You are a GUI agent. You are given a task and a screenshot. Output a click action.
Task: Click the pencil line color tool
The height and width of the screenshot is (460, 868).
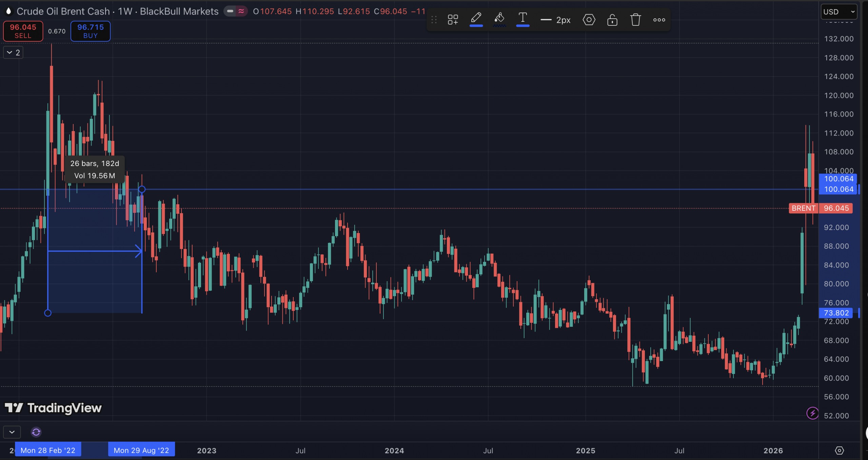[476, 19]
